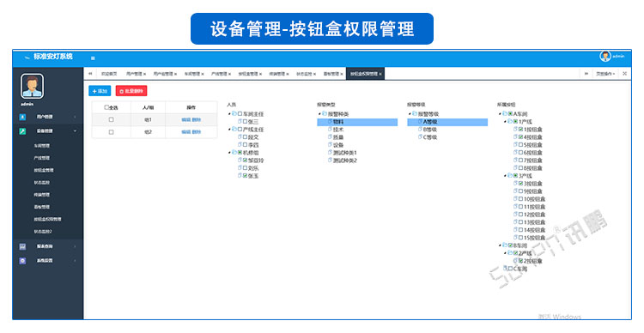Image resolution: width=644 pixels, height=333 pixels.
Task: Select the 测试种类1 tree row
Action: [357, 153]
